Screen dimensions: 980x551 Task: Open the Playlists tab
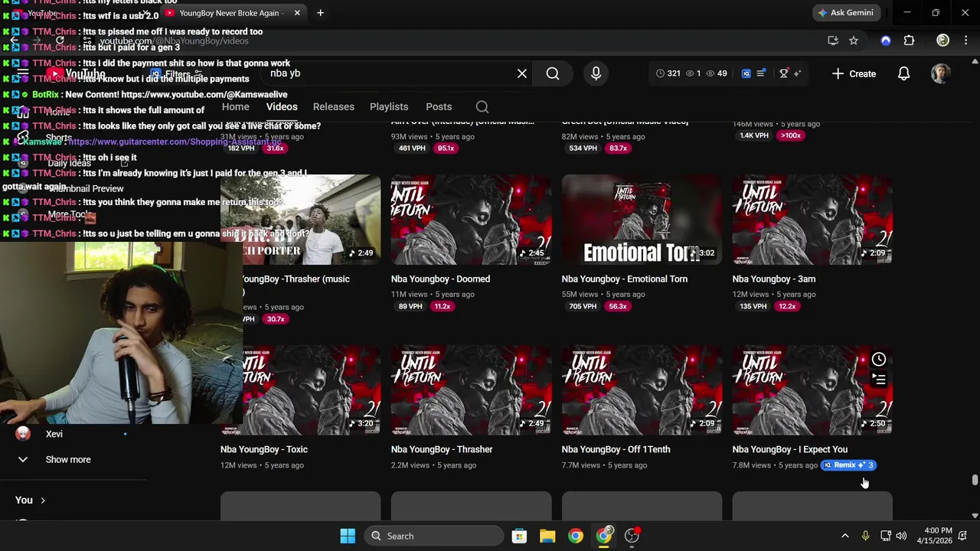[389, 107]
